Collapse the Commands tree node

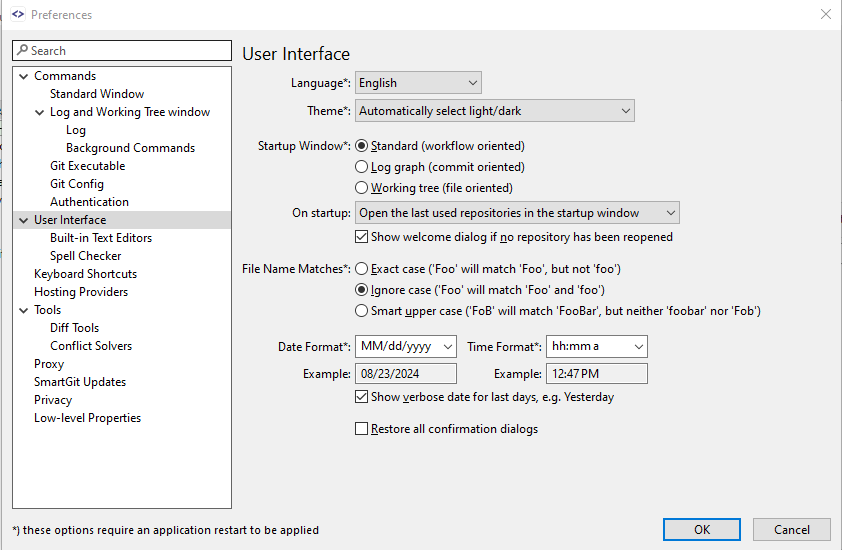pyautogui.click(x=24, y=76)
